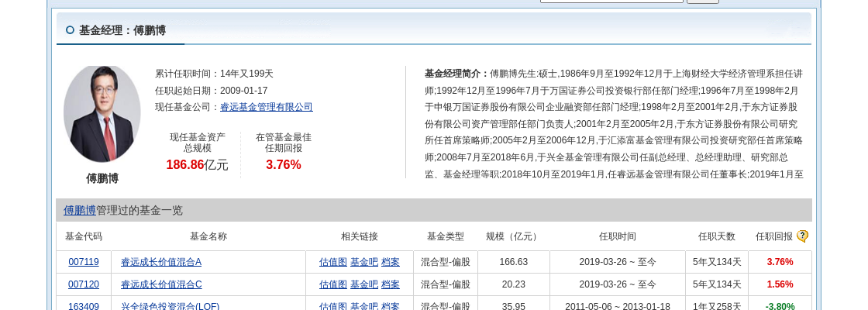
Task: Click the 186.86亿元 total asset value
Action: (x=197, y=164)
